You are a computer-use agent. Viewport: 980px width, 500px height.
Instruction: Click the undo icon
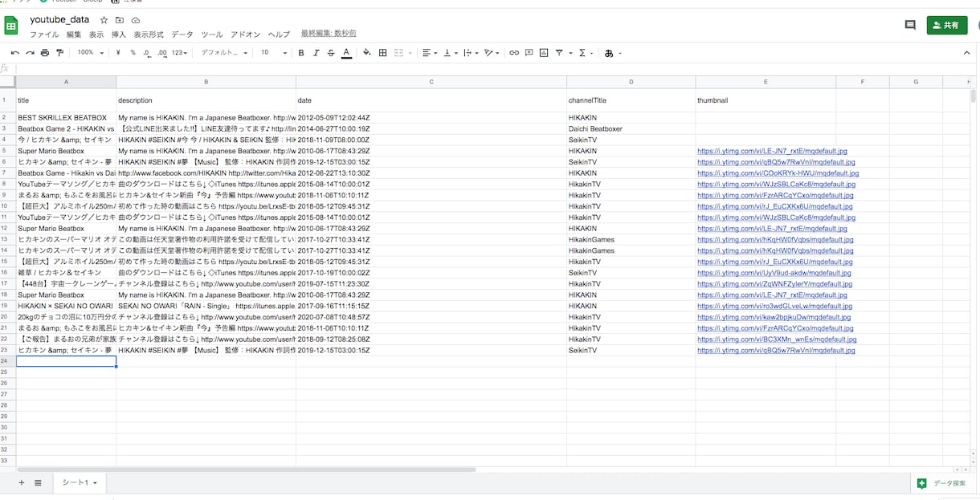(x=14, y=53)
